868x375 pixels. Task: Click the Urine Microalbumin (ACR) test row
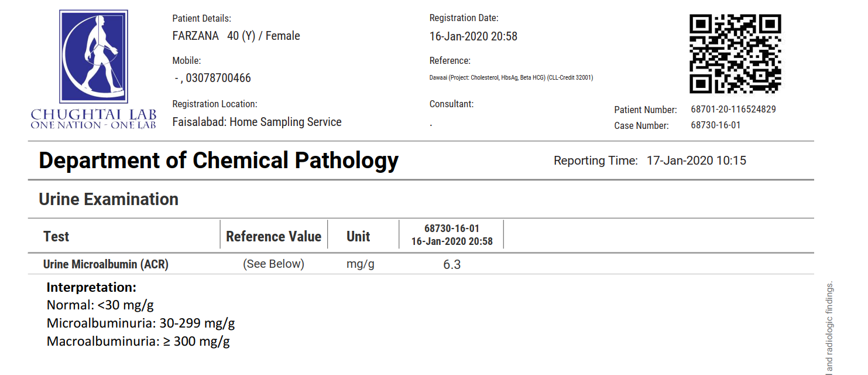[x=106, y=264]
